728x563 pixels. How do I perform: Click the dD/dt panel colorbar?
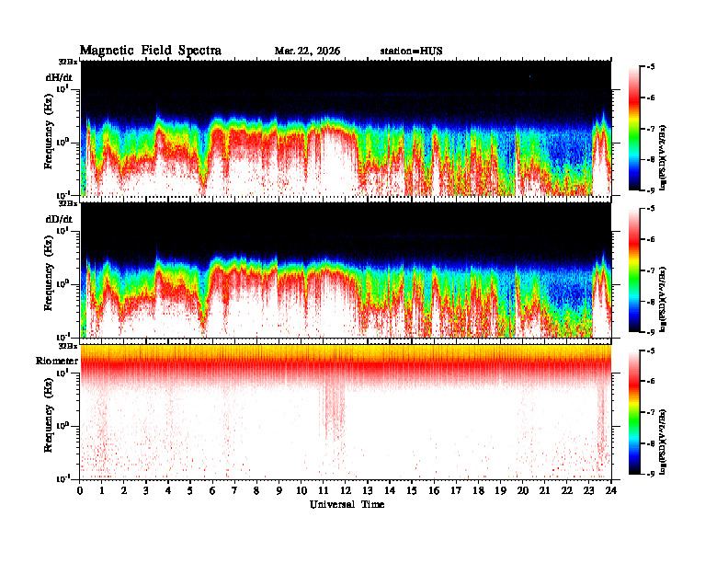[x=633, y=270]
